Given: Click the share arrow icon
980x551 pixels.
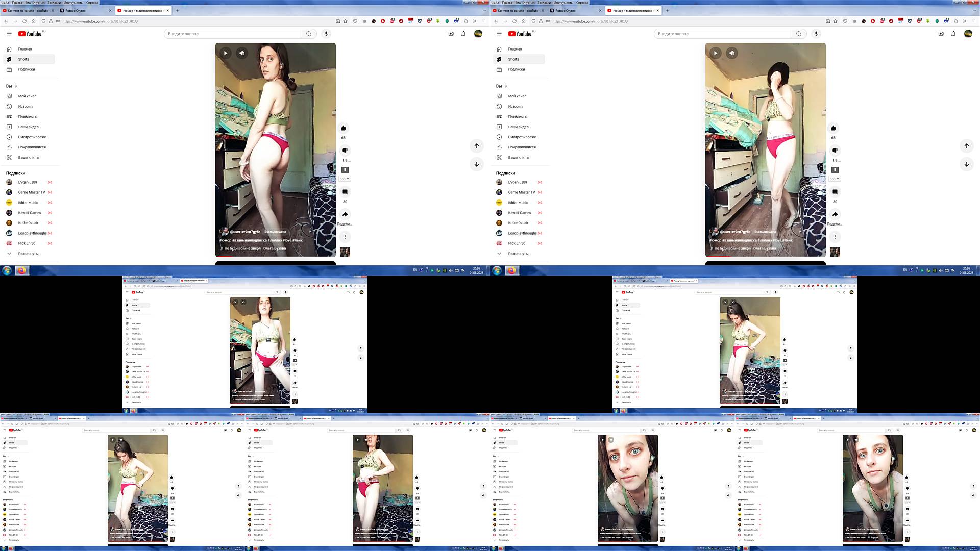Looking at the screenshot, I should point(345,214).
